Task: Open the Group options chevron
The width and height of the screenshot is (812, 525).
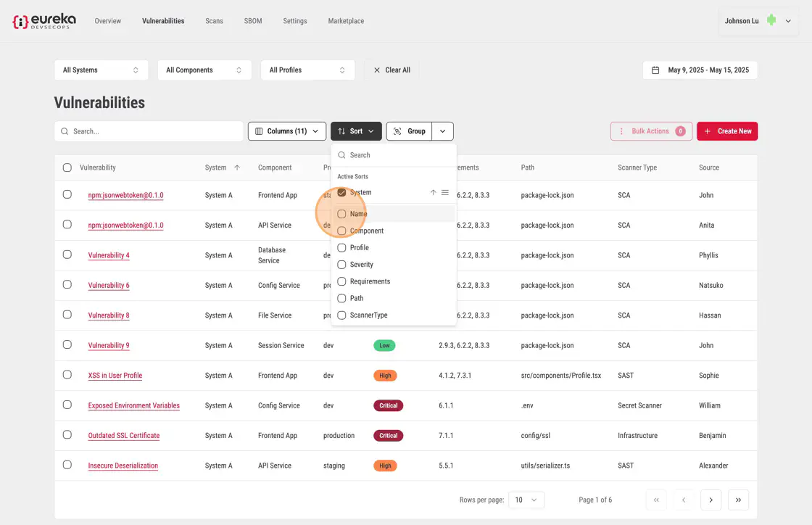Action: pyautogui.click(x=443, y=131)
